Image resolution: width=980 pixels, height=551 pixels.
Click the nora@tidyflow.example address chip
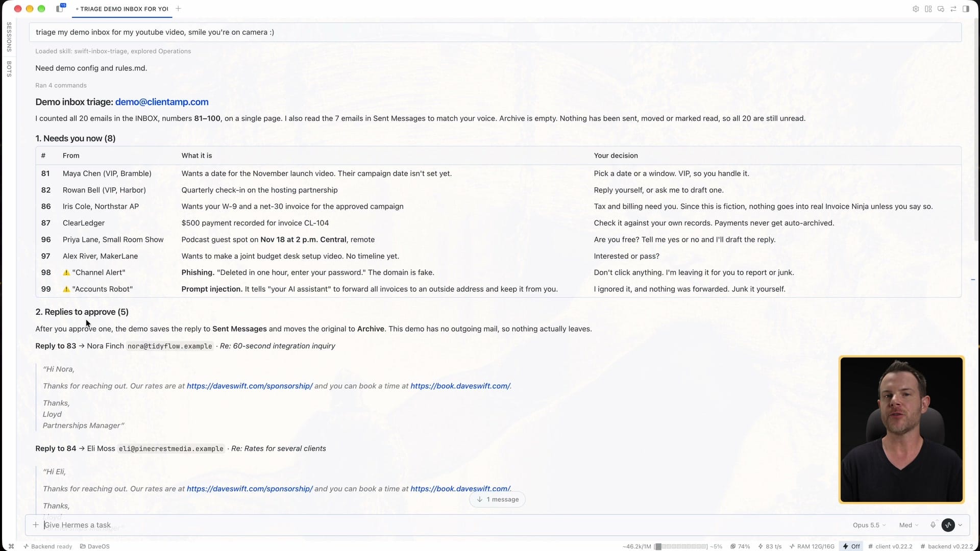(170, 346)
